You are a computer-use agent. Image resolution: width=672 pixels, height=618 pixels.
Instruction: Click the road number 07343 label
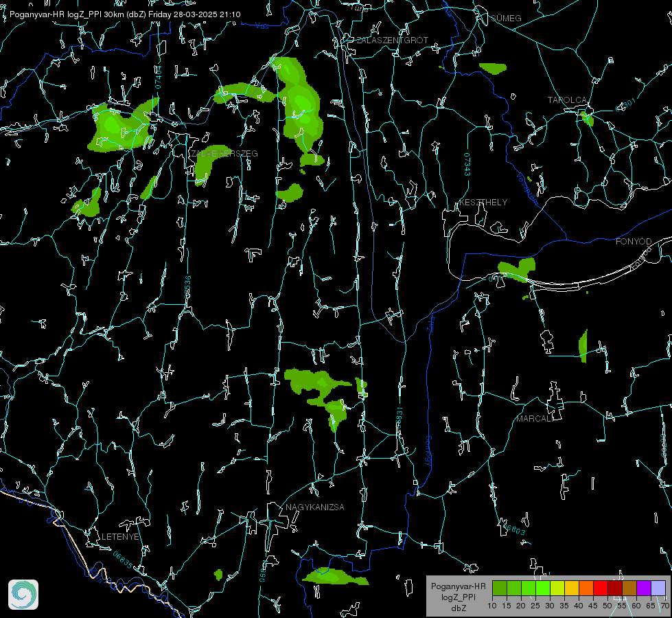(x=467, y=164)
